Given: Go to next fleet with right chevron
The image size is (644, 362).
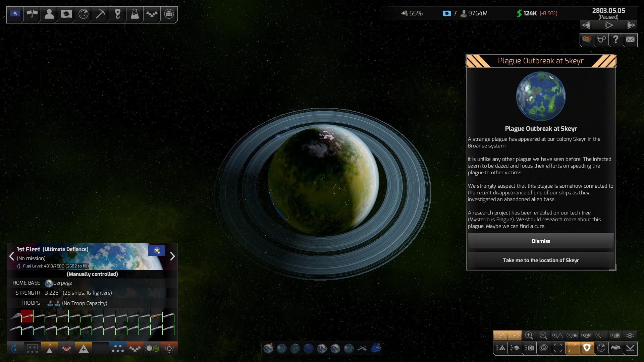Looking at the screenshot, I should pyautogui.click(x=172, y=256).
